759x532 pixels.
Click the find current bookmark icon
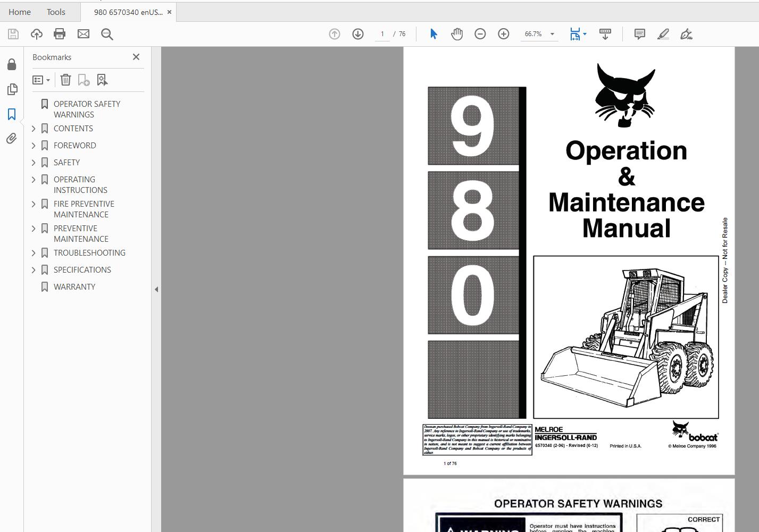(102, 80)
